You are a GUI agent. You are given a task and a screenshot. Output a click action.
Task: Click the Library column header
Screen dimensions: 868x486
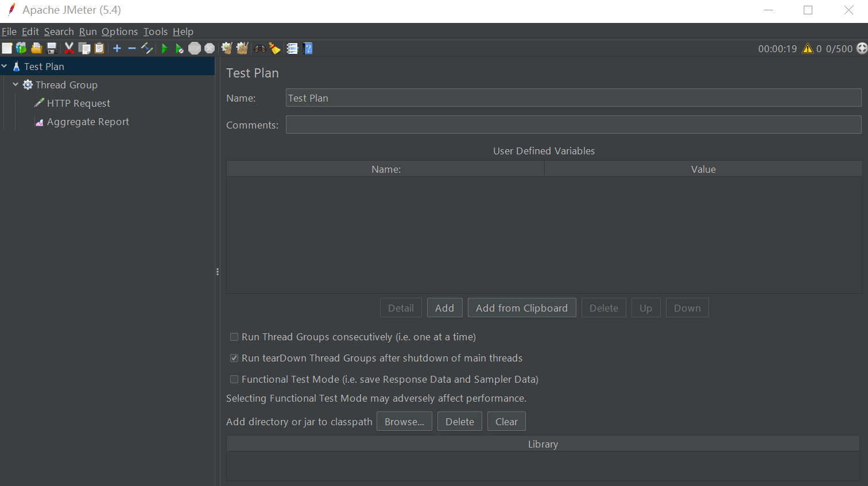[543, 444]
